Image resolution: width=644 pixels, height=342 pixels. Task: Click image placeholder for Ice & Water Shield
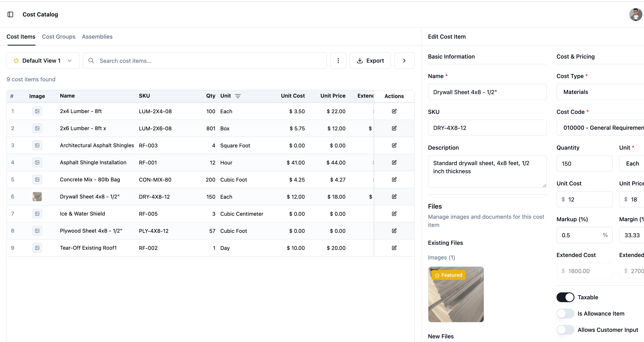point(37,213)
